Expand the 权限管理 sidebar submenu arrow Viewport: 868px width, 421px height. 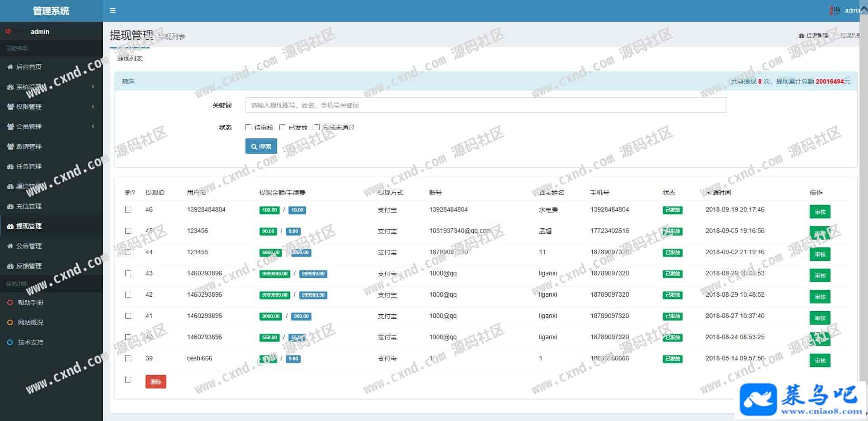(x=93, y=107)
